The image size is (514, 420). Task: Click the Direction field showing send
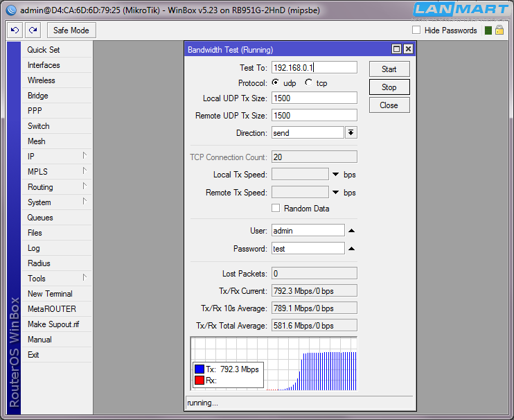point(308,133)
